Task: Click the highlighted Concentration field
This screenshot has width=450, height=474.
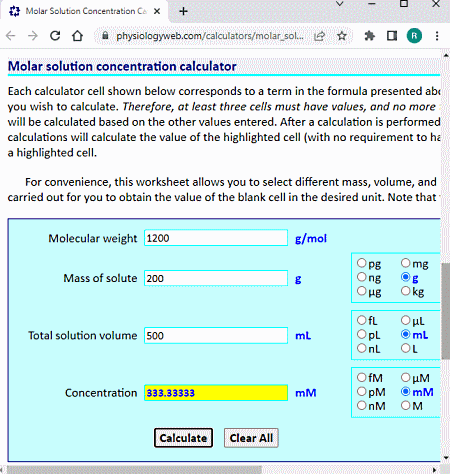Action: [216, 393]
